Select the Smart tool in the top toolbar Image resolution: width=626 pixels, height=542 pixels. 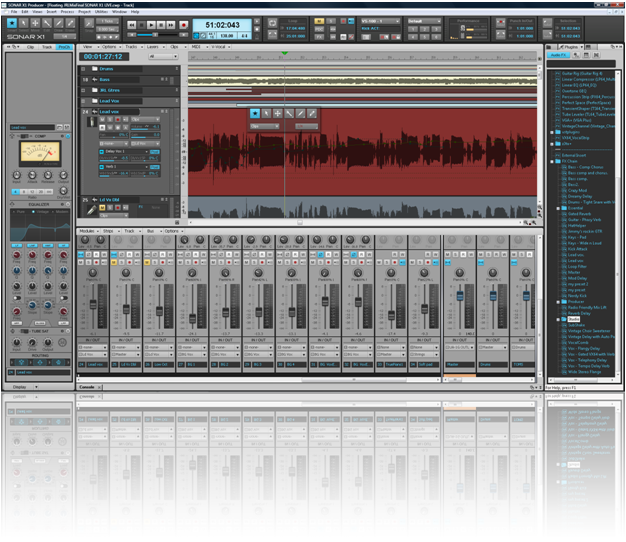point(12,24)
